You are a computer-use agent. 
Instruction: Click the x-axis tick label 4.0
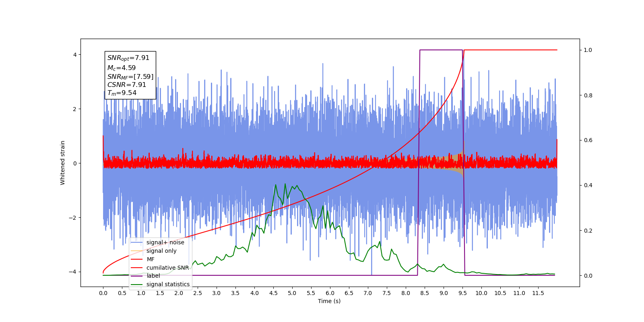click(254, 293)
